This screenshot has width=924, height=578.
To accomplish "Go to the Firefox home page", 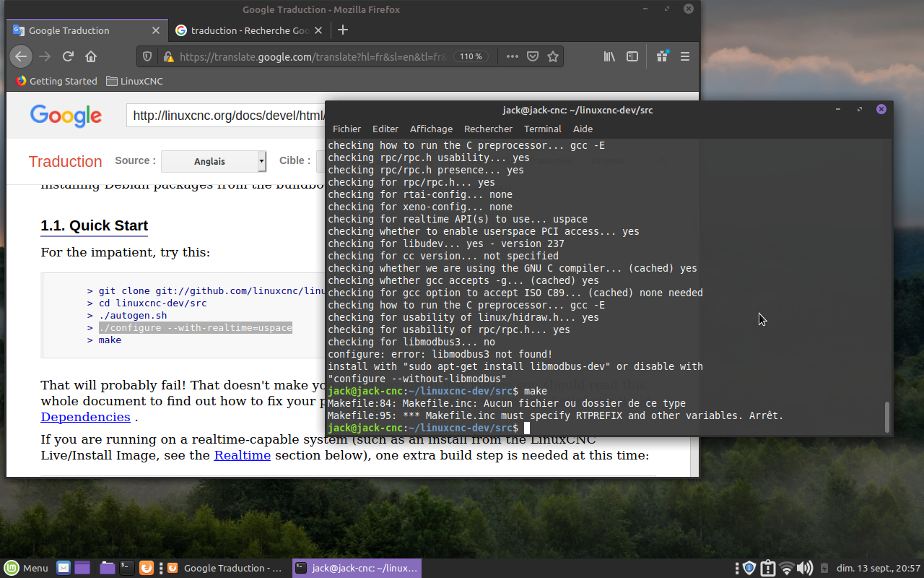I will pos(91,56).
